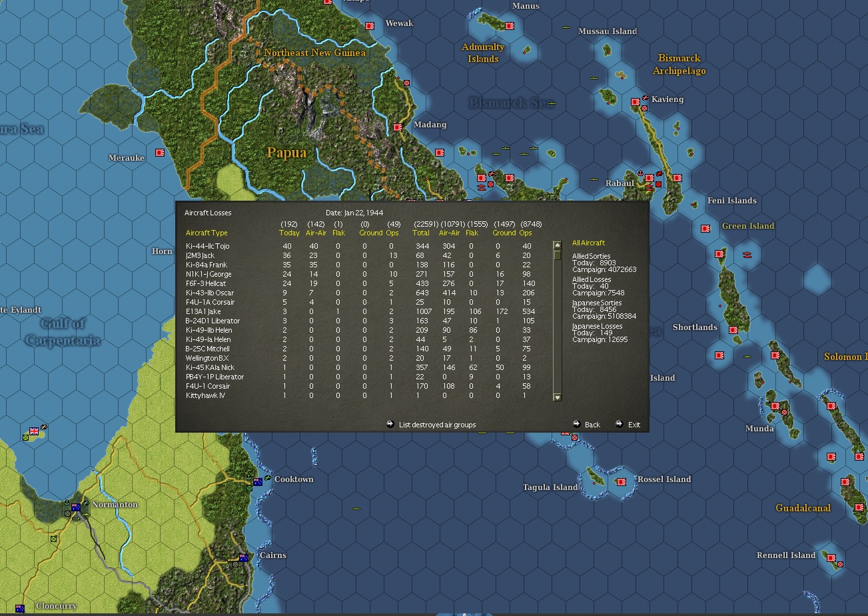Click the scroll down arrow in losses list
Screen dimensions: 868x616
(x=558, y=397)
